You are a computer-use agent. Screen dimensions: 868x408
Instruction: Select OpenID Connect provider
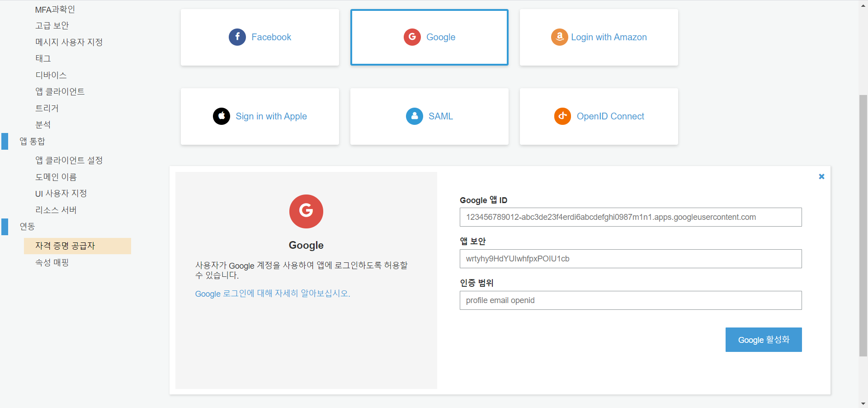[x=599, y=116]
